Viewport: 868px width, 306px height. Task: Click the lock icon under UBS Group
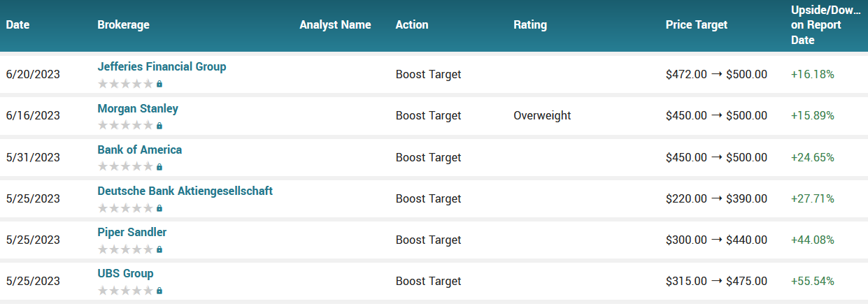coord(159,291)
